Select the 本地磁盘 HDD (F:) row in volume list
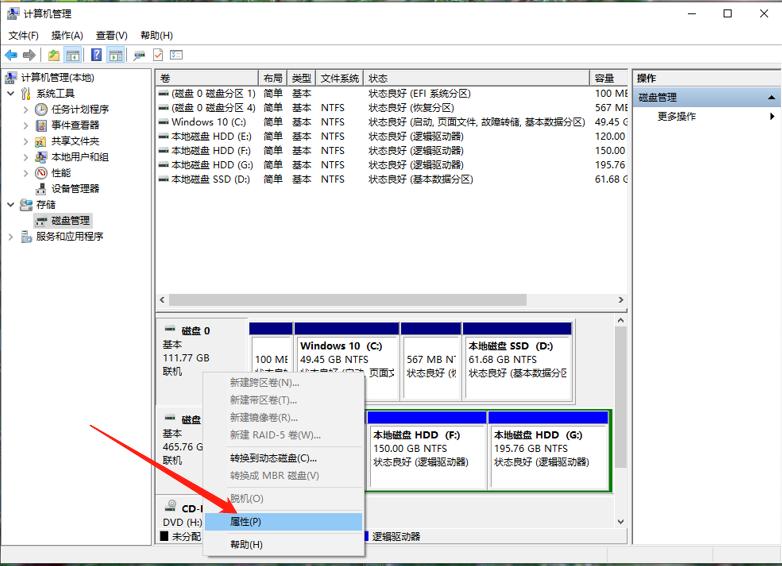 pos(391,151)
